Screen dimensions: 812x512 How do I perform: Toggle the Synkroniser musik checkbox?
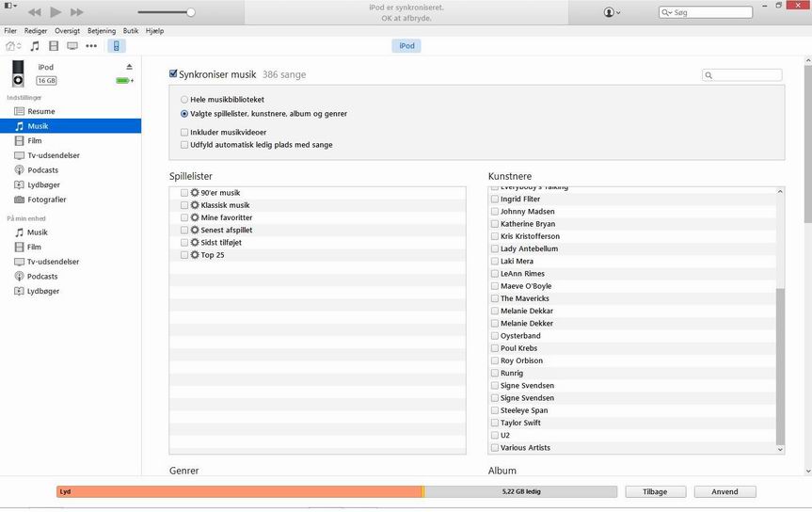173,74
